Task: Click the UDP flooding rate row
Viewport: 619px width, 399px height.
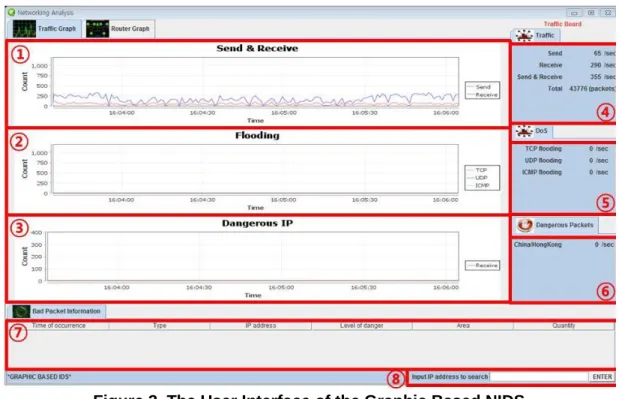Action: click(566, 161)
